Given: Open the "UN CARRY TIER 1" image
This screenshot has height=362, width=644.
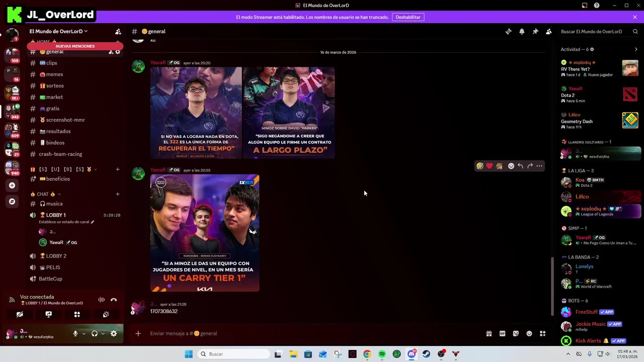Looking at the screenshot, I should (x=205, y=233).
